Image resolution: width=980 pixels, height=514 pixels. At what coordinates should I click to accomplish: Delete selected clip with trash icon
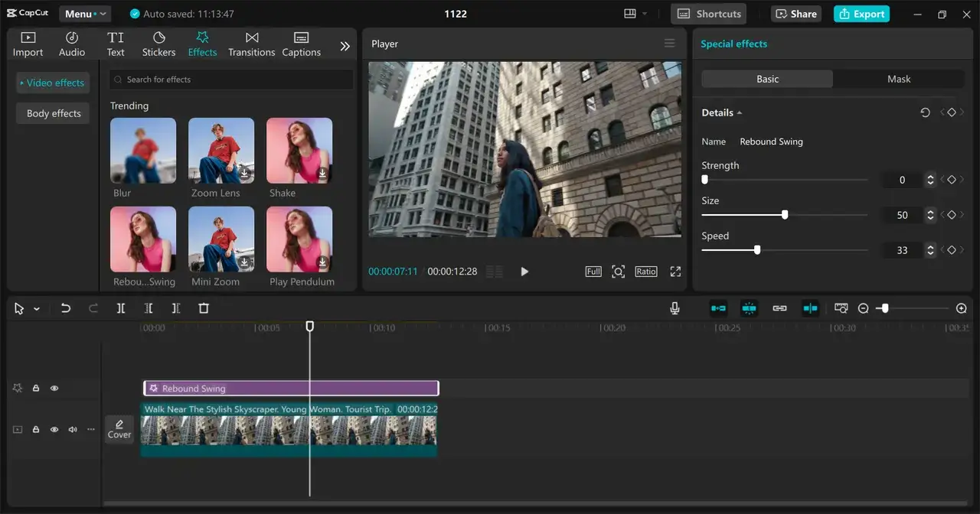click(204, 308)
